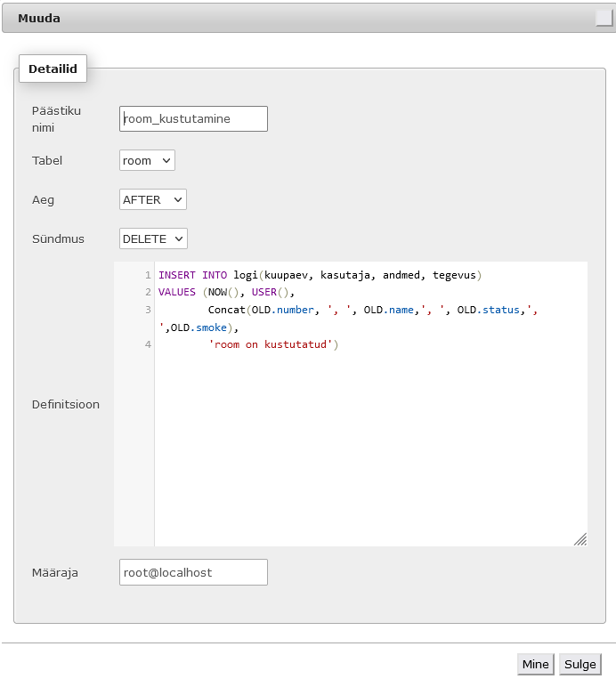
Task: Open the Sündmus dropdown showing DELETE
Action: click(153, 238)
